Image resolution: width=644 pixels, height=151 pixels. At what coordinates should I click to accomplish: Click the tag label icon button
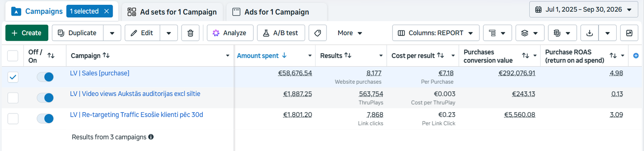pyautogui.click(x=318, y=33)
